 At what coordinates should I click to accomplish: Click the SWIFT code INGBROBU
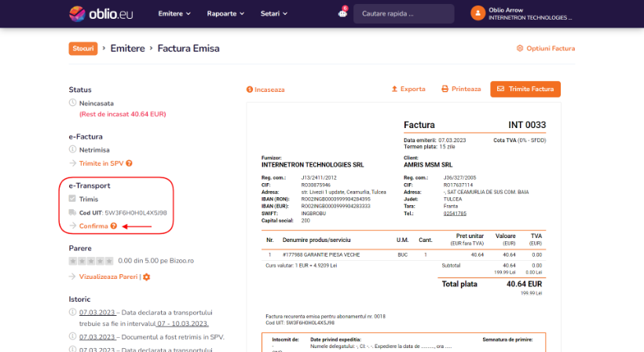313,213
